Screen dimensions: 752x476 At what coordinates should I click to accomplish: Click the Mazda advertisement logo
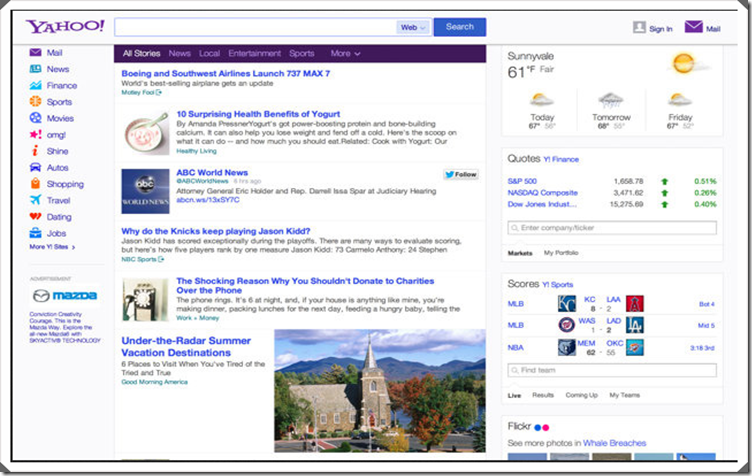point(65,295)
